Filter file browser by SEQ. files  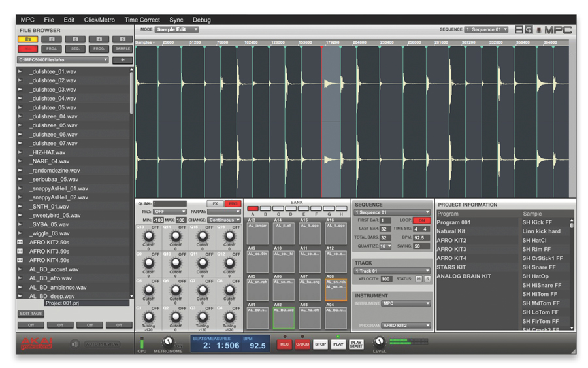coord(75,49)
